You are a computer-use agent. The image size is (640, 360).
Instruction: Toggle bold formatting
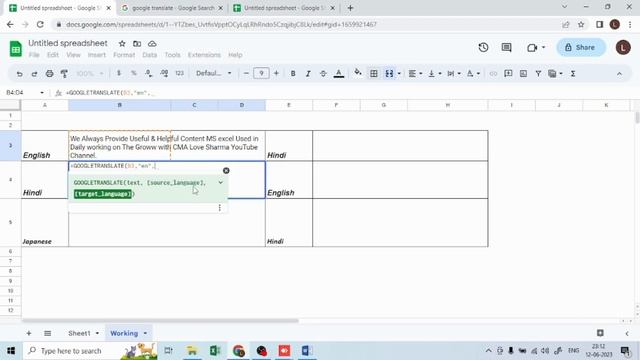[293, 73]
